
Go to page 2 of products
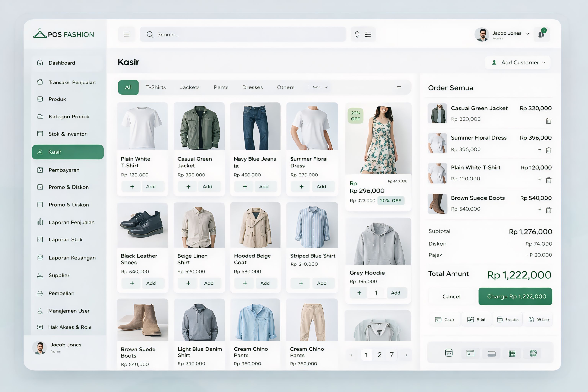tap(379, 355)
